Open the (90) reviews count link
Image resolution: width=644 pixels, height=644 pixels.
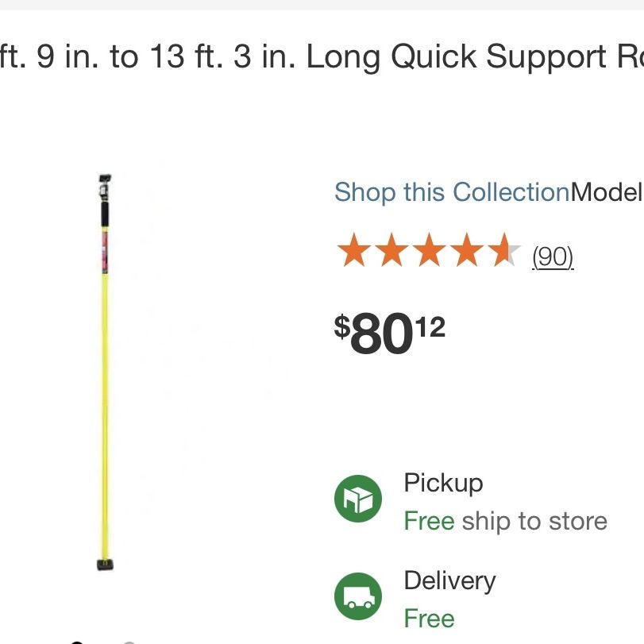pos(553,256)
